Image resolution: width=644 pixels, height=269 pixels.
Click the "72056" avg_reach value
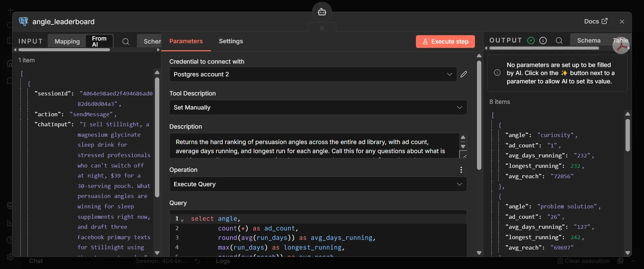pyautogui.click(x=562, y=176)
